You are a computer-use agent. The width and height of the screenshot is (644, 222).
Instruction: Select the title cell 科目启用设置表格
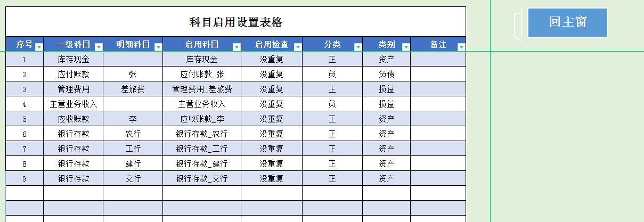click(236, 22)
